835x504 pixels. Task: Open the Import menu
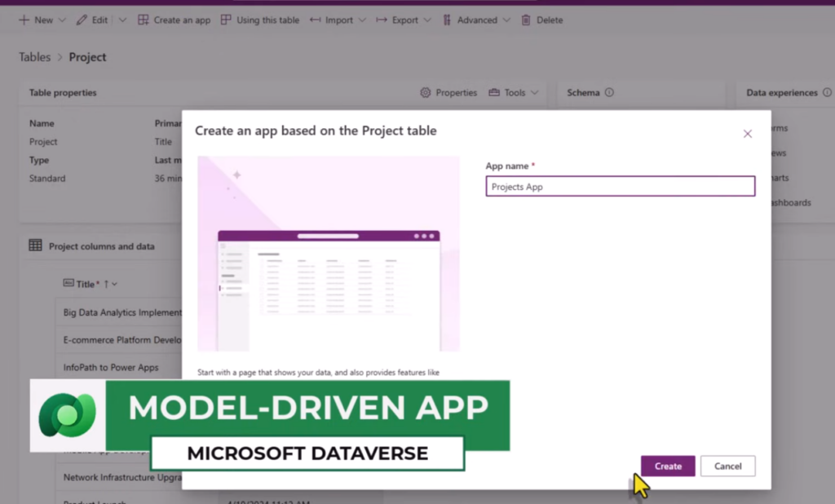click(x=338, y=20)
